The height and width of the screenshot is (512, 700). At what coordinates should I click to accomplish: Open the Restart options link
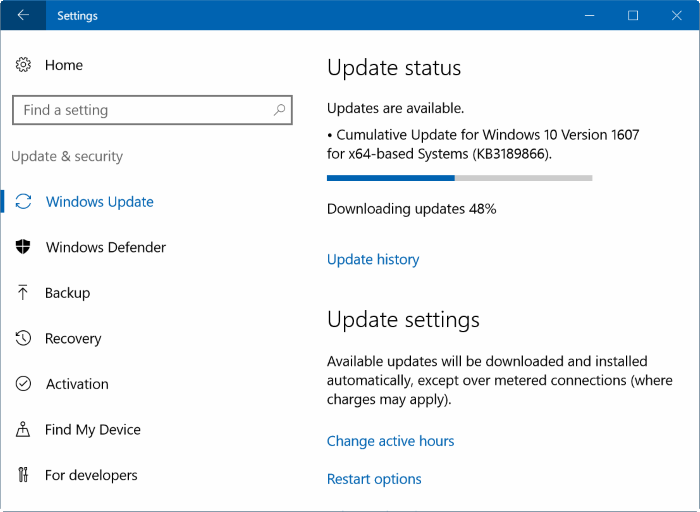point(374,479)
